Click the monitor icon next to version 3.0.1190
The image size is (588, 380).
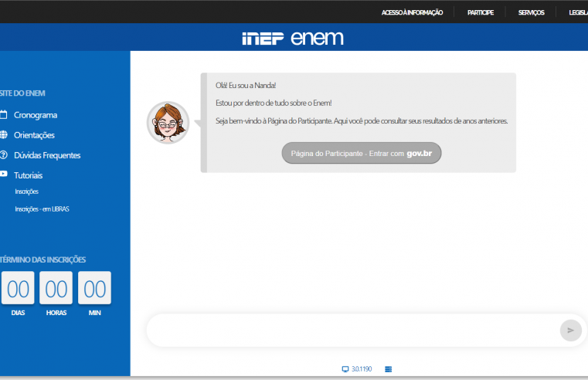345,369
